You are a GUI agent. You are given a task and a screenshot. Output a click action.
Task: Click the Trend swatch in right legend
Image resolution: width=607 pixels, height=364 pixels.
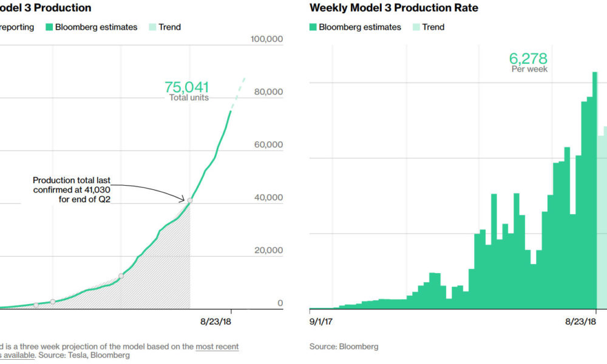tap(416, 27)
